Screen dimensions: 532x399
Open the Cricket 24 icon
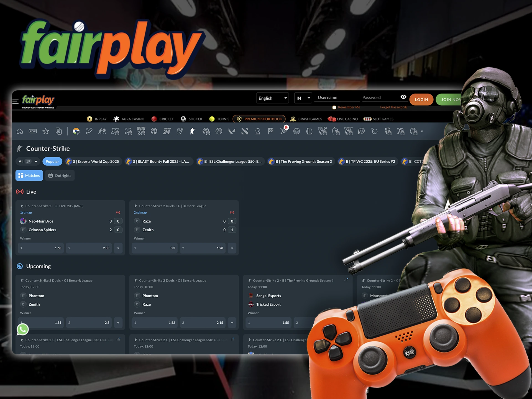(167, 131)
